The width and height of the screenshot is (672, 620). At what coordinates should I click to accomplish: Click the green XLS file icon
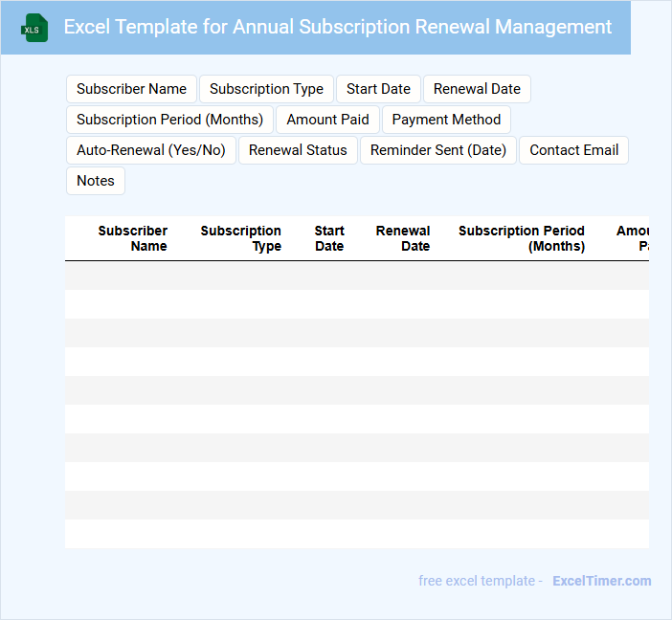[x=34, y=28]
